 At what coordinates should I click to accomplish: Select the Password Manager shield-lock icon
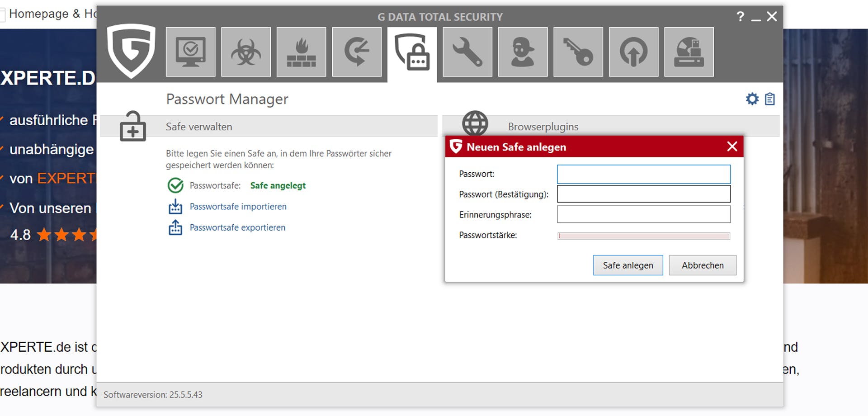[412, 52]
